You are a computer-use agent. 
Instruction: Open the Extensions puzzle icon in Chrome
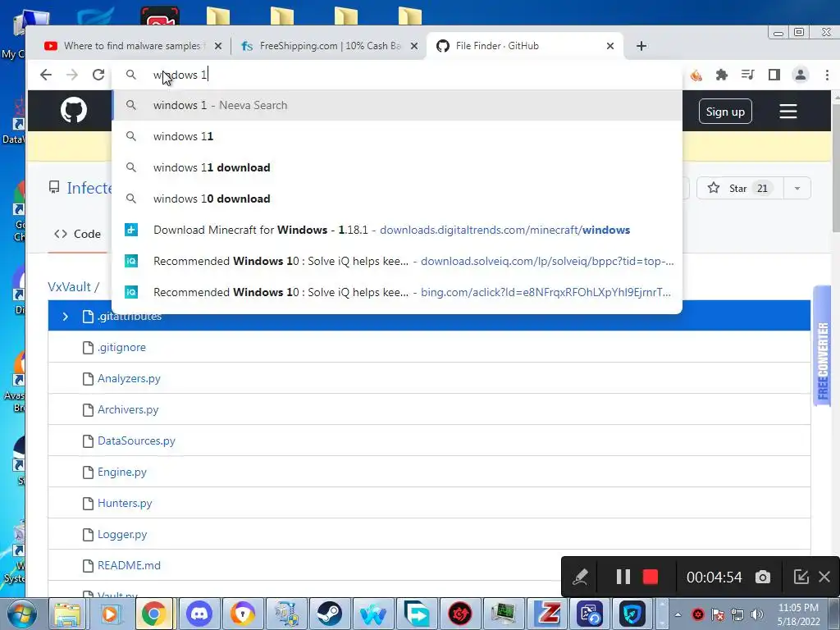point(722,75)
